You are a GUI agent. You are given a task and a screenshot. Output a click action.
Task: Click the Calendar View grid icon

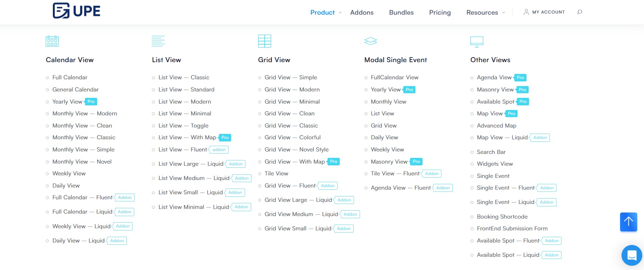[52, 41]
